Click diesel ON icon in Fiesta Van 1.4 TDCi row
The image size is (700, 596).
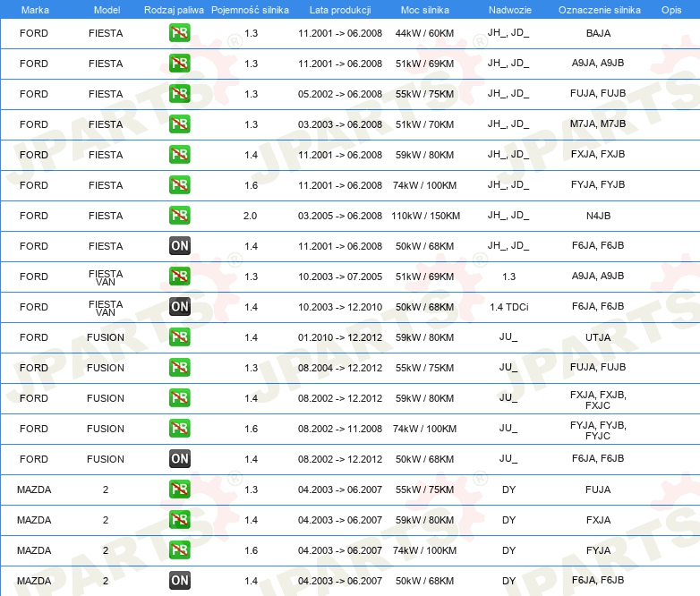(x=179, y=307)
